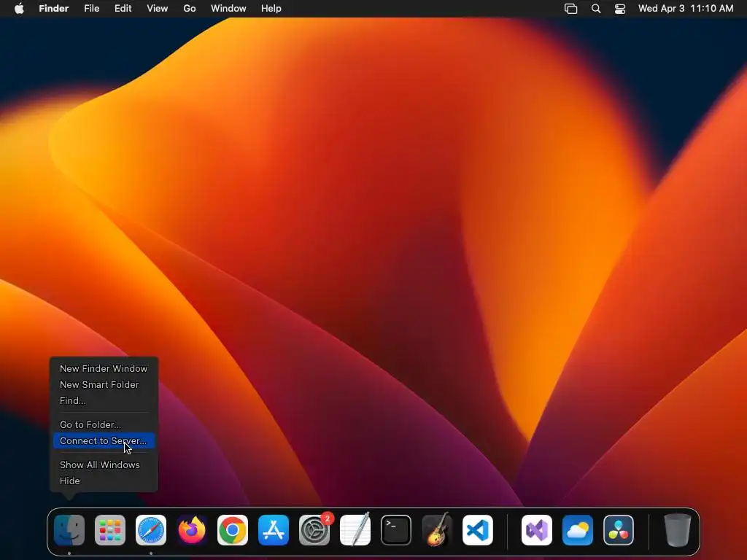Viewport: 747px width, 560px height.
Task: Select Show All Windows
Action: pyautogui.click(x=104, y=464)
